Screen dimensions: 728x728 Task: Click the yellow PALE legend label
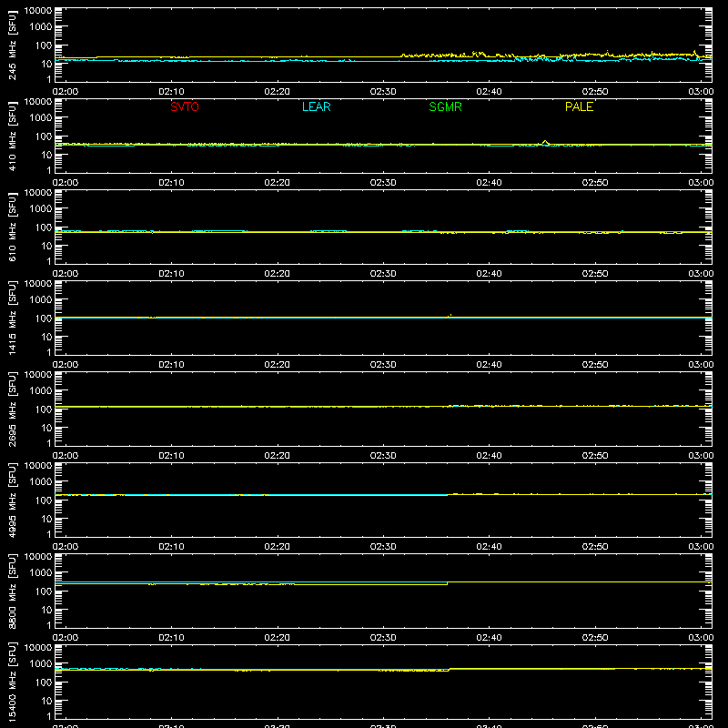[x=579, y=106]
